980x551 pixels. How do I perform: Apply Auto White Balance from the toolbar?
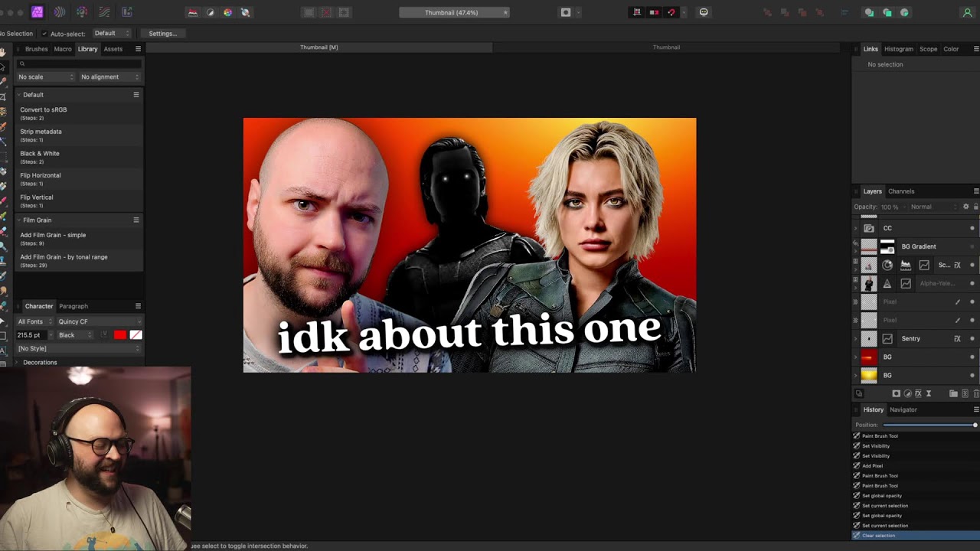[x=245, y=12]
